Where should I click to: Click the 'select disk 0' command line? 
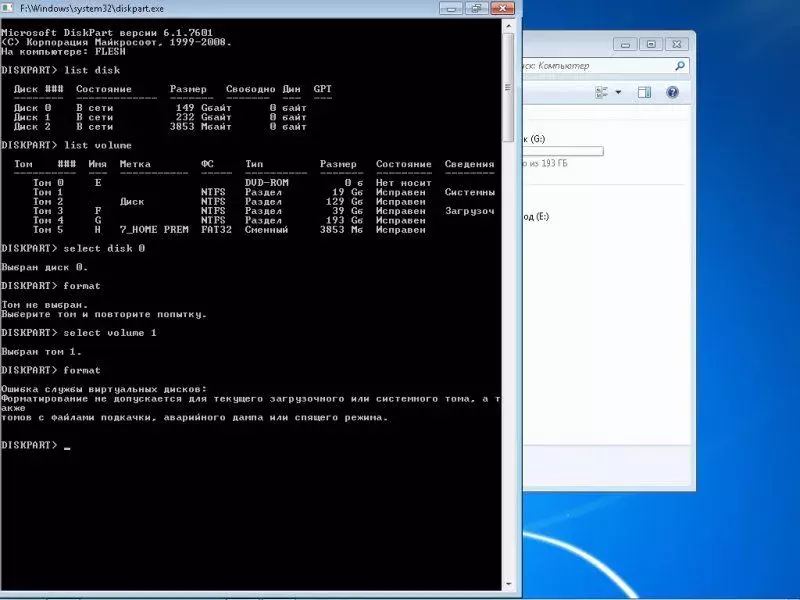[73, 248]
